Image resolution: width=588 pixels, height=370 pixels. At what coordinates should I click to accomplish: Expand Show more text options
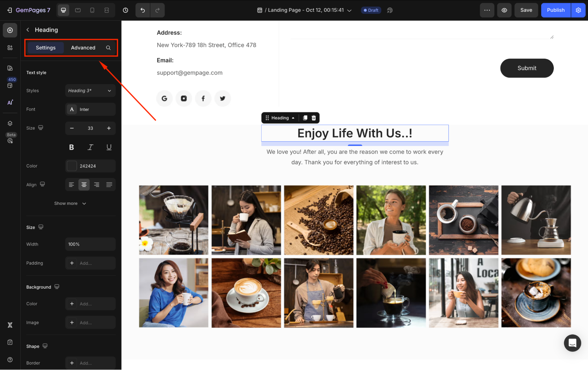[70, 203]
